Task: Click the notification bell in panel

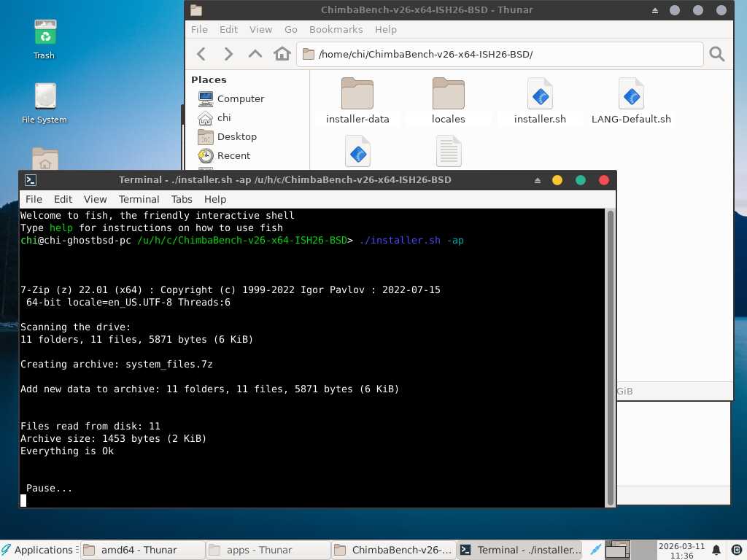Action: click(x=716, y=550)
